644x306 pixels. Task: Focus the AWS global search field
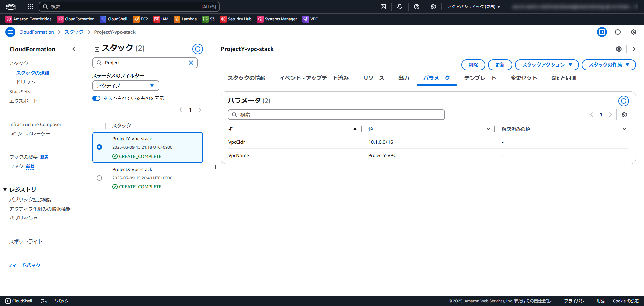tap(129, 7)
